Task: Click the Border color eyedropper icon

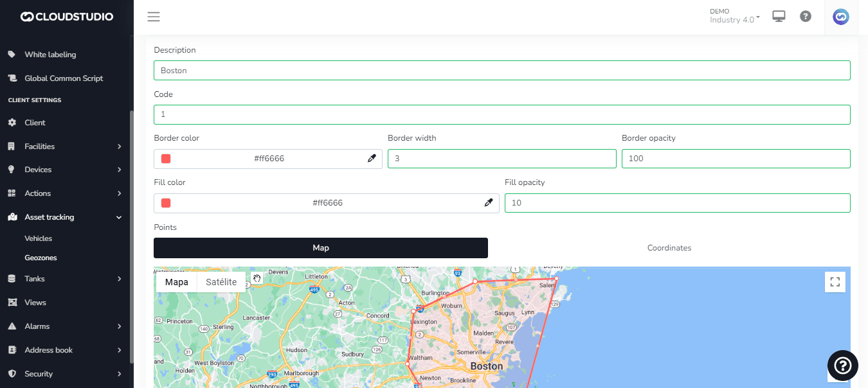Action: 372,159
